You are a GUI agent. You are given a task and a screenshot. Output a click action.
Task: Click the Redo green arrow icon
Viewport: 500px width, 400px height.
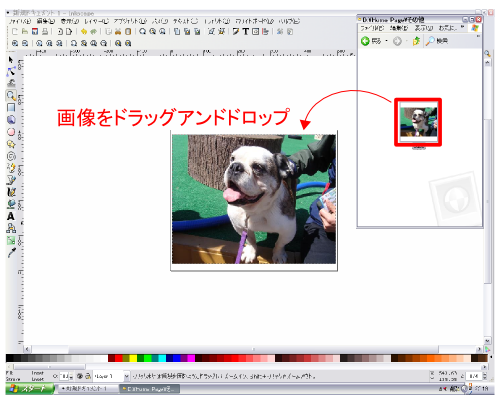coord(93,32)
